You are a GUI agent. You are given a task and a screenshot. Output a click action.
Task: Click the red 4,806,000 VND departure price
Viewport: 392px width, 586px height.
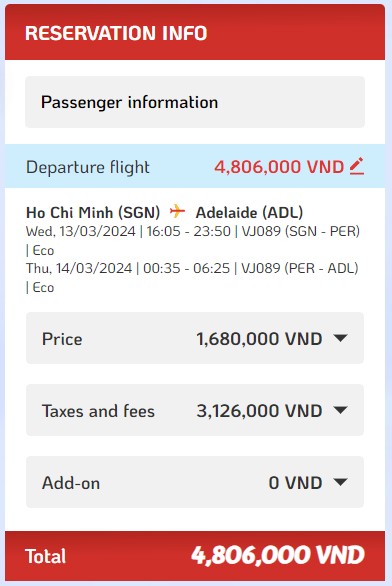point(279,167)
